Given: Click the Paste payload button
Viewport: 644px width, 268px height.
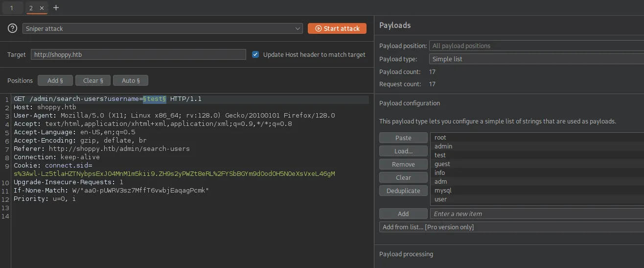Looking at the screenshot, I should coord(403,138).
